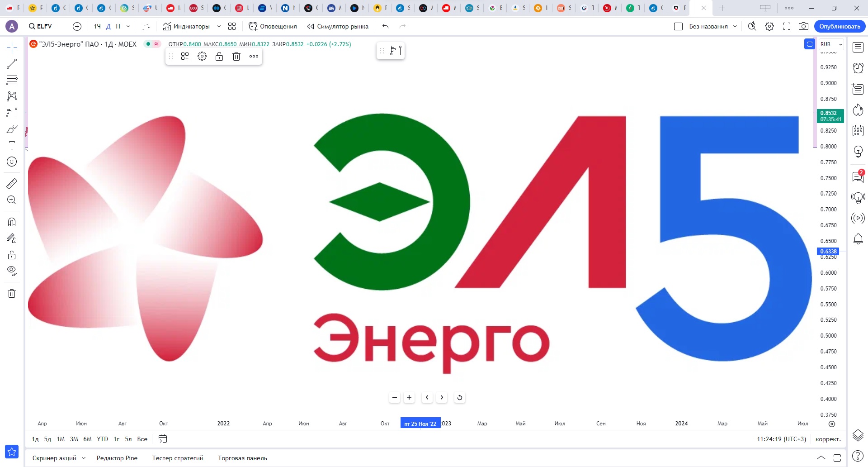This screenshot has width=868, height=467.
Task: Expand Скринер акций dropdown arrow
Action: 84,458
